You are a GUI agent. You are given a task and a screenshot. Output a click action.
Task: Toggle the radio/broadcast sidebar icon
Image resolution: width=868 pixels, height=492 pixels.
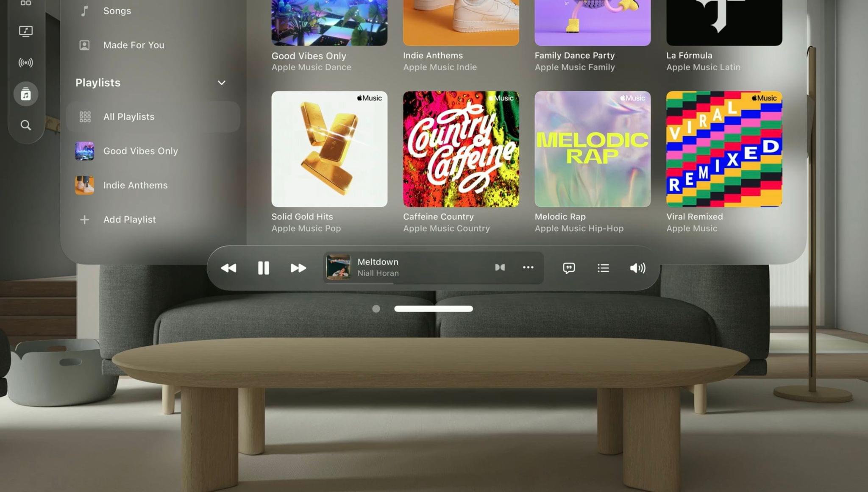pyautogui.click(x=25, y=63)
